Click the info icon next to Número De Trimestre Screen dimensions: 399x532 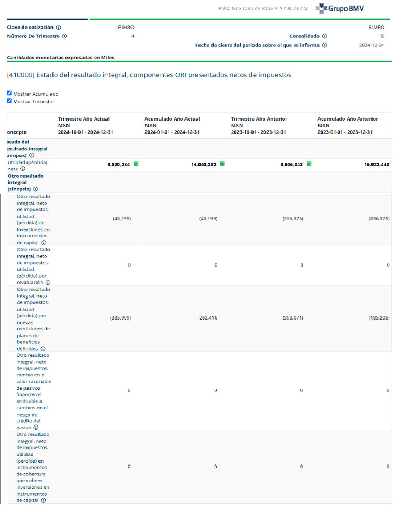point(64,36)
